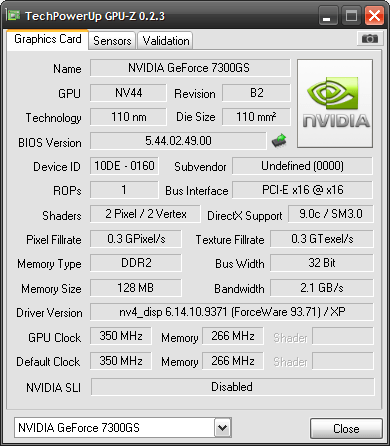390x446 pixels.
Task: Switch to the Sensors tab
Action: (112, 41)
